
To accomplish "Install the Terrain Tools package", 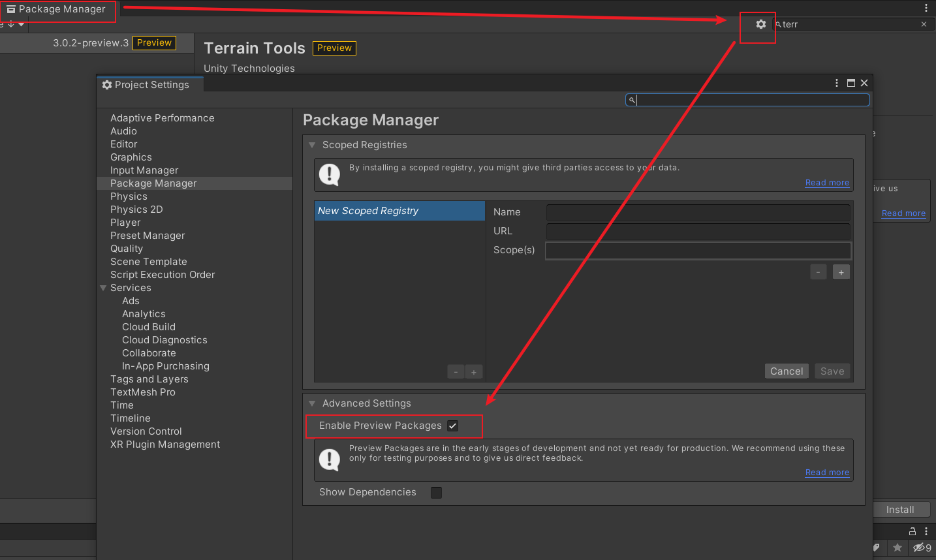I will [x=899, y=510].
